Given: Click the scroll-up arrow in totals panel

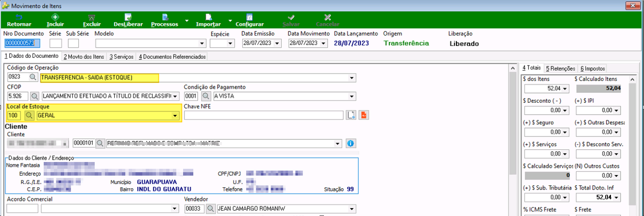Looking at the screenshot, I should coord(632,79).
